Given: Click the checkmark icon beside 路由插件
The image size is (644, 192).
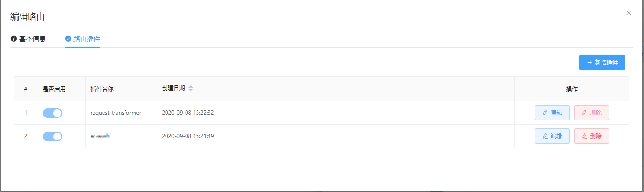Looking at the screenshot, I should click(68, 39).
